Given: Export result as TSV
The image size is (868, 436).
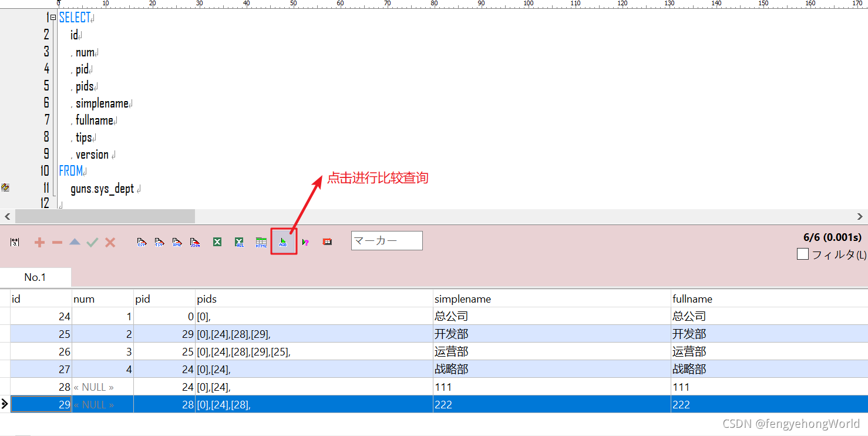Looking at the screenshot, I should [159, 242].
